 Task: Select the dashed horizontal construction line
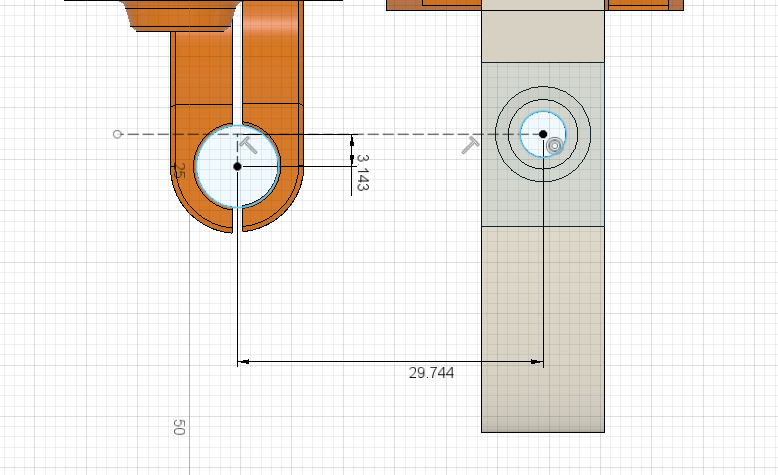(327, 134)
